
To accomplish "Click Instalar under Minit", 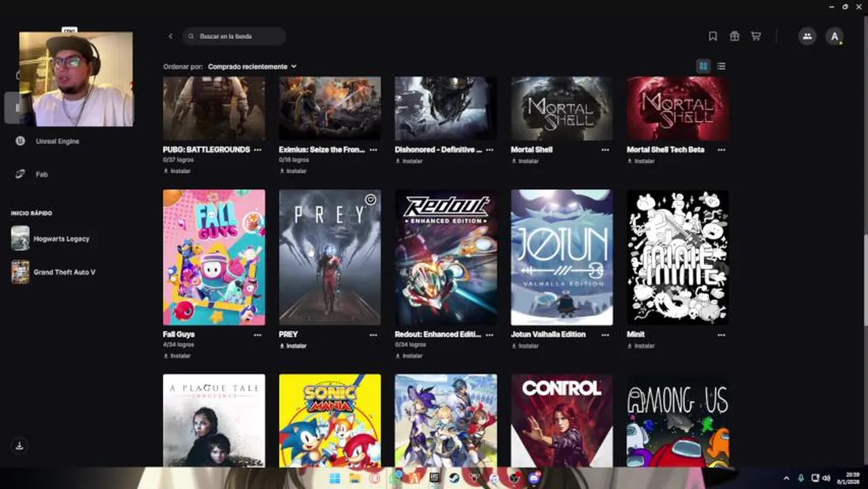I will [x=641, y=346].
